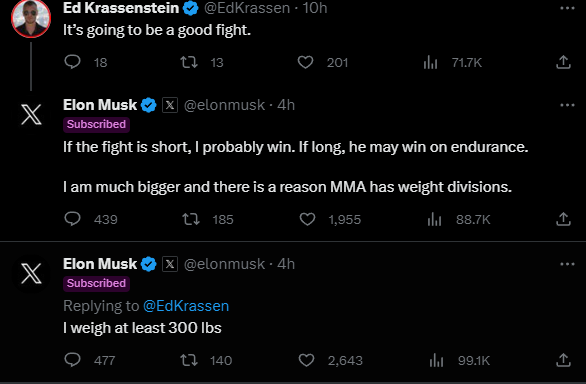The height and width of the screenshot is (384, 586).
Task: Like the tweet with 1,955 likes
Action: (307, 219)
